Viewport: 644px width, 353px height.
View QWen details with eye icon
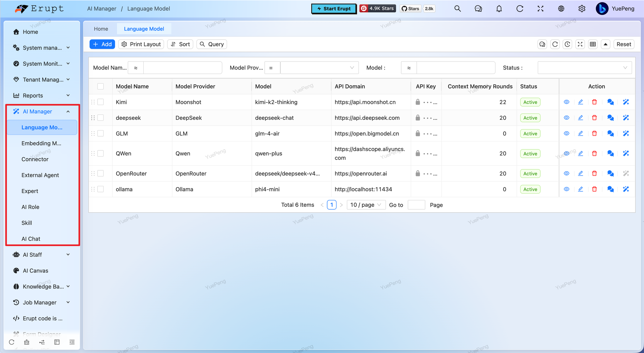click(x=567, y=154)
